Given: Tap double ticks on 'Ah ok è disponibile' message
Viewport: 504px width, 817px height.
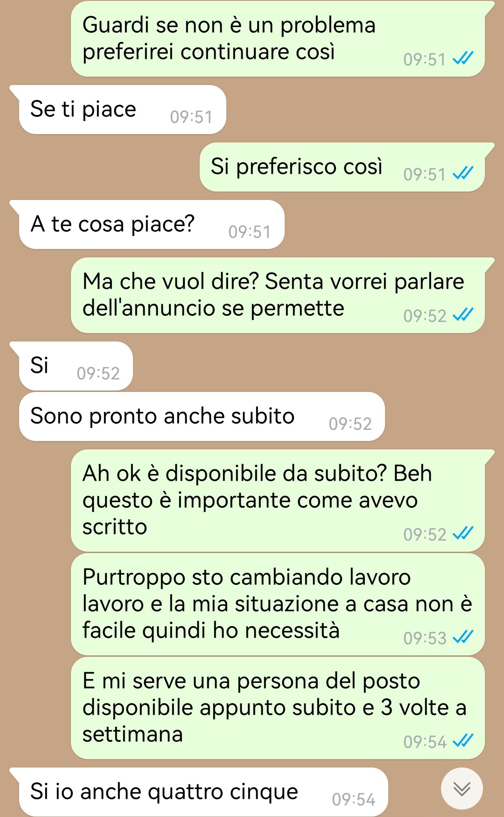Looking at the screenshot, I should (463, 533).
